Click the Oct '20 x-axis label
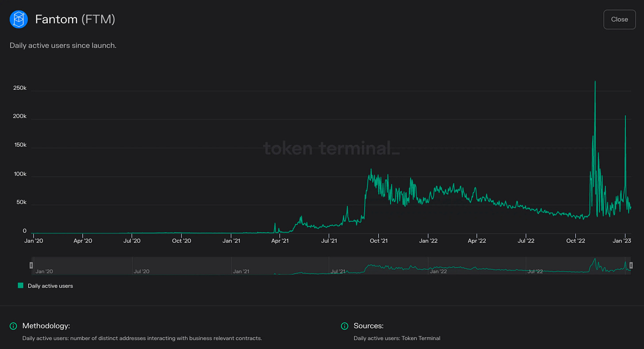The image size is (644, 349). (x=181, y=241)
